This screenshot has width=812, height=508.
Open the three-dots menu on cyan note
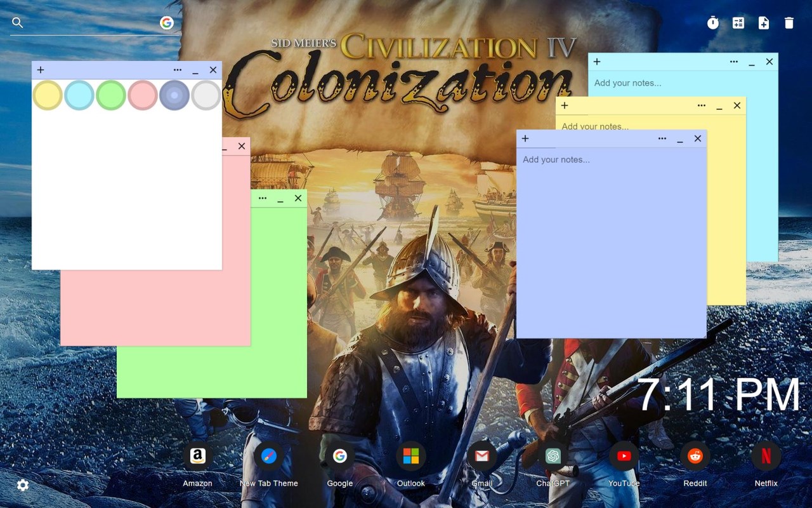click(734, 62)
